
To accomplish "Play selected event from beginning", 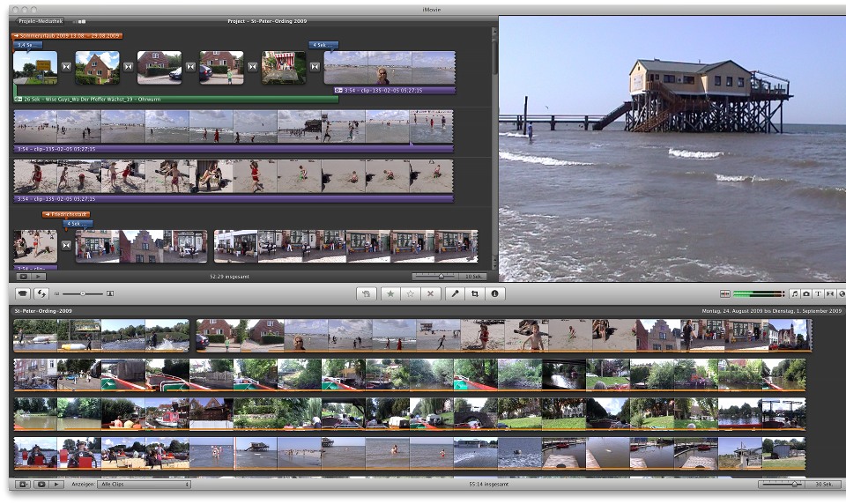I will 56,484.
